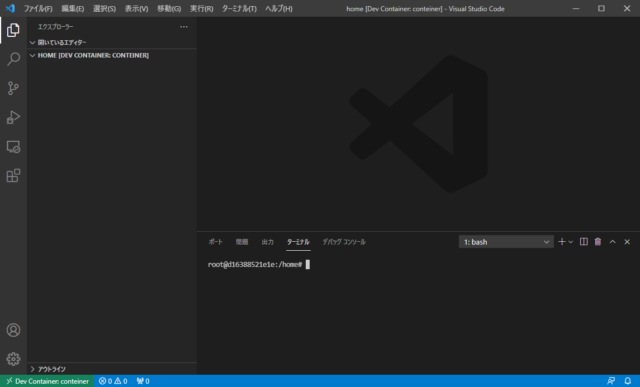Image resolution: width=640 pixels, height=387 pixels.
Task: Open the 編集(E) menu
Action: pos(73,9)
